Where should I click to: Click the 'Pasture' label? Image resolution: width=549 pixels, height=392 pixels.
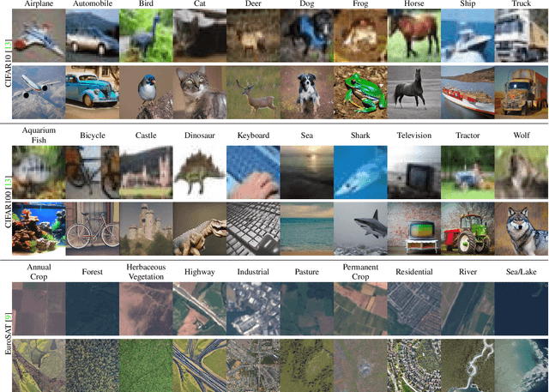coord(307,272)
